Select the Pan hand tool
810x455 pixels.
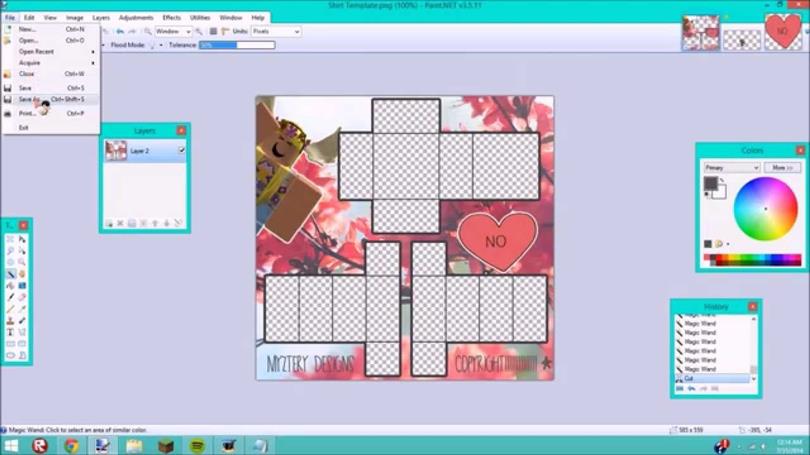click(x=22, y=274)
